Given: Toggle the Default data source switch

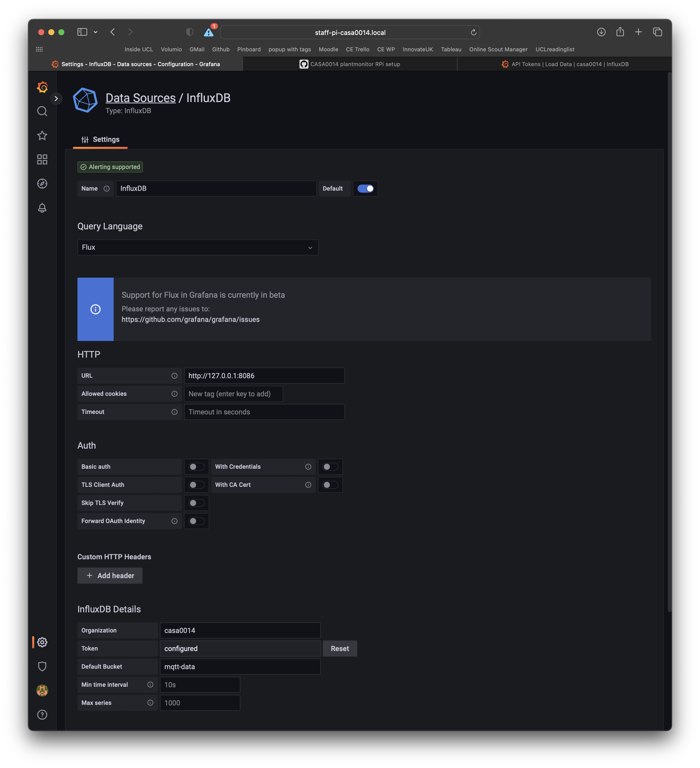Looking at the screenshot, I should [x=365, y=188].
